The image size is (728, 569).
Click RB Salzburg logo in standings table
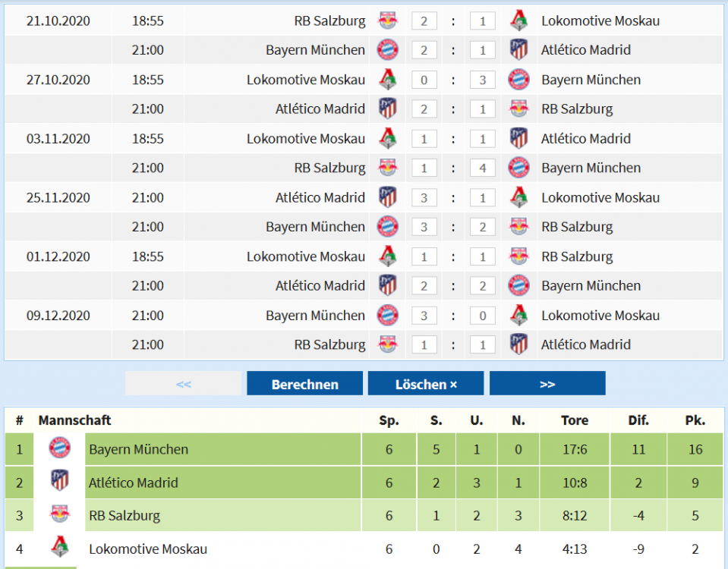pos(59,515)
